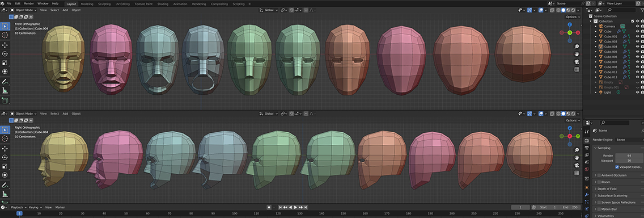The width and height of the screenshot is (644, 218).
Task: Hide Cube.004 using its eye icon
Action: [637, 47]
